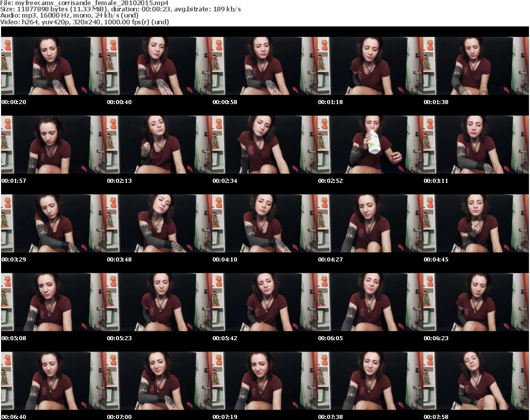Select the frame thumbnail at 00:02:34

[x=265, y=144]
